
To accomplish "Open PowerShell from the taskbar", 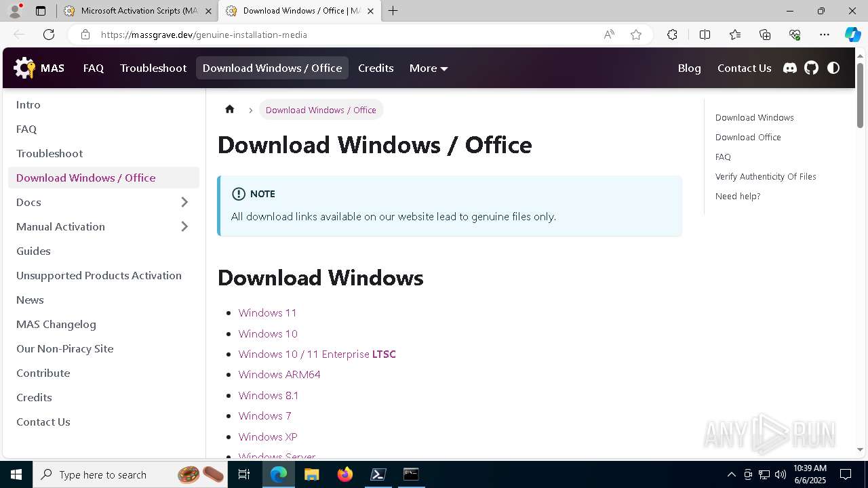I will [x=378, y=474].
